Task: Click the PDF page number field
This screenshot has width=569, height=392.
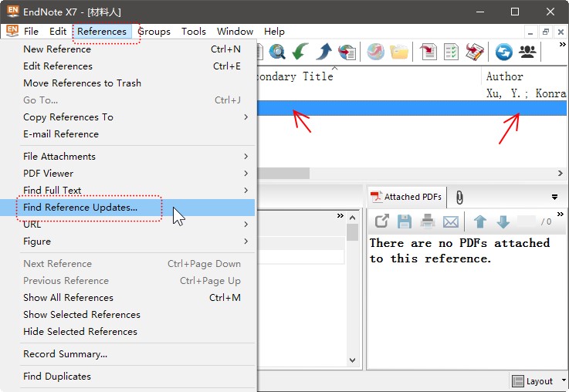Action: (527, 221)
